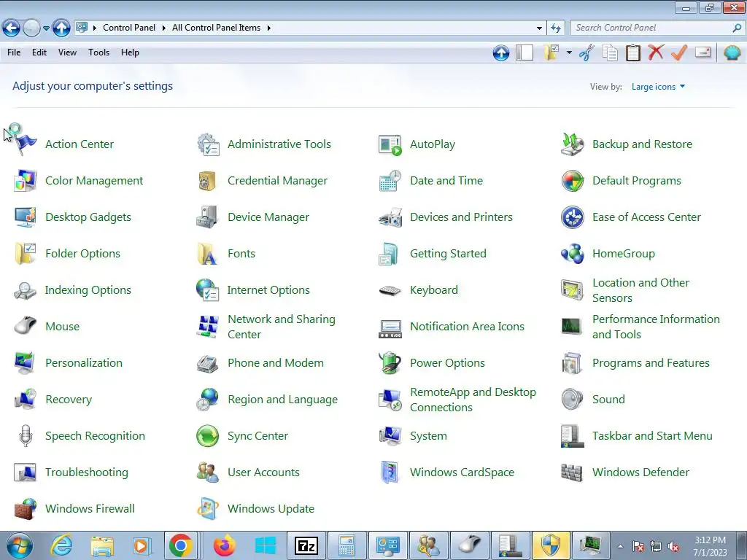Go back with the Back arrow button
This screenshot has width=747, height=560.
12,28
